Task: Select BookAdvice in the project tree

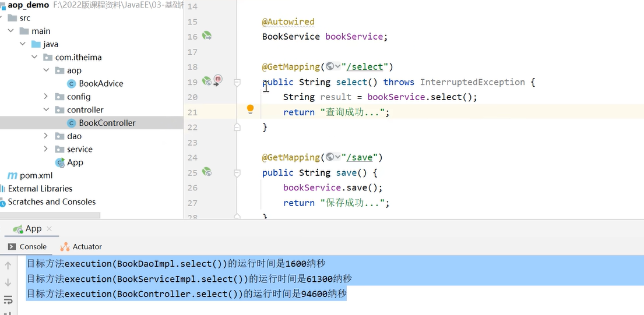Action: click(x=101, y=84)
